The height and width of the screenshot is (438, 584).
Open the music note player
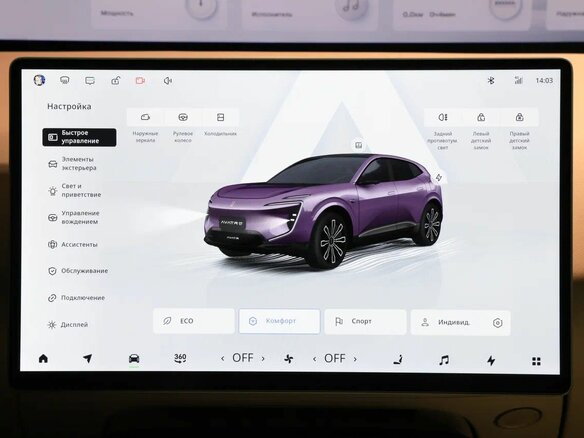tap(444, 360)
